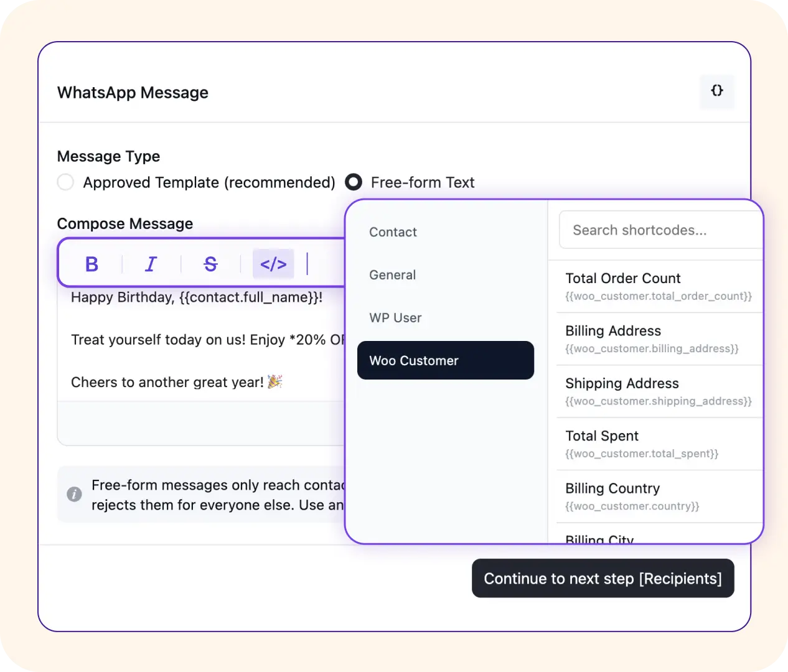The image size is (788, 672).
Task: Toggle italic formatting in message editor
Action: (x=151, y=264)
